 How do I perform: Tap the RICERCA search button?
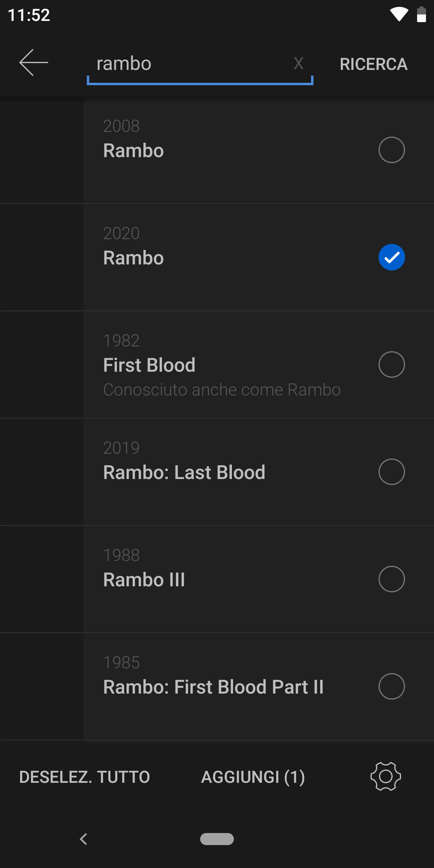(x=374, y=64)
